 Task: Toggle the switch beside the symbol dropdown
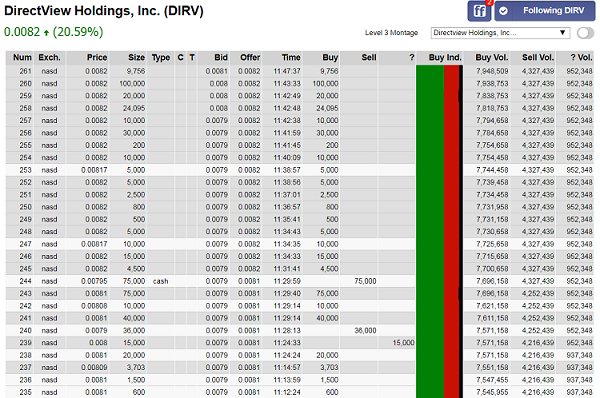click(x=585, y=33)
